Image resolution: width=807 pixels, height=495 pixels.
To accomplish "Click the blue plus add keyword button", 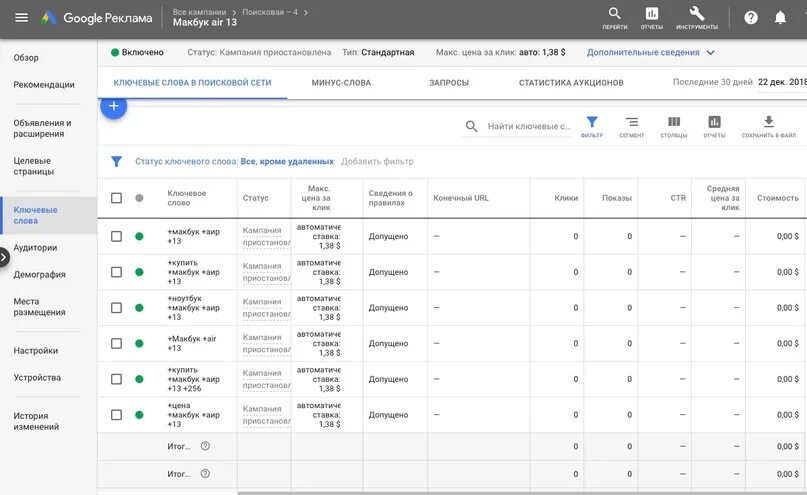I will pos(114,106).
